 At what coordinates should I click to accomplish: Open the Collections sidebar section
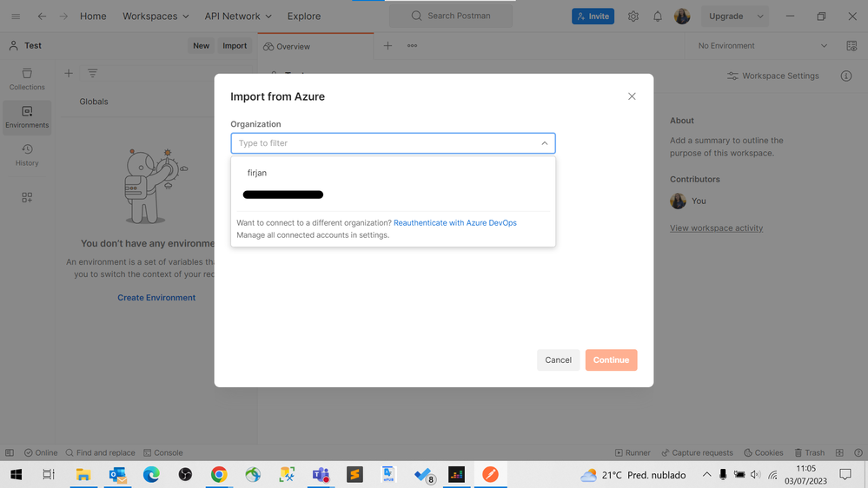27,79
